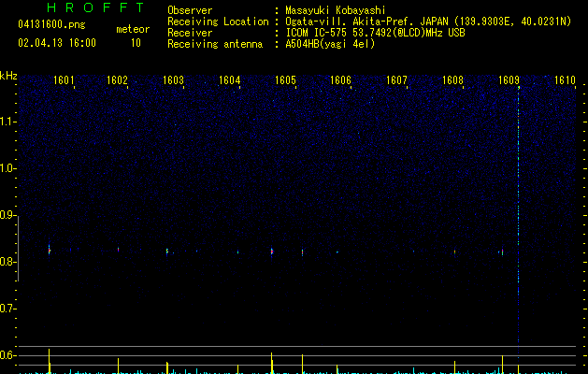The height and width of the screenshot is (374, 588).
Task: Click the Receiving Location label
Action: pos(218,22)
